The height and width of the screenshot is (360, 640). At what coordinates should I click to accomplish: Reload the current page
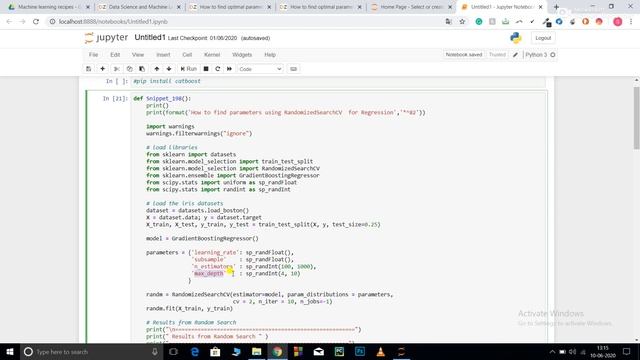36,22
